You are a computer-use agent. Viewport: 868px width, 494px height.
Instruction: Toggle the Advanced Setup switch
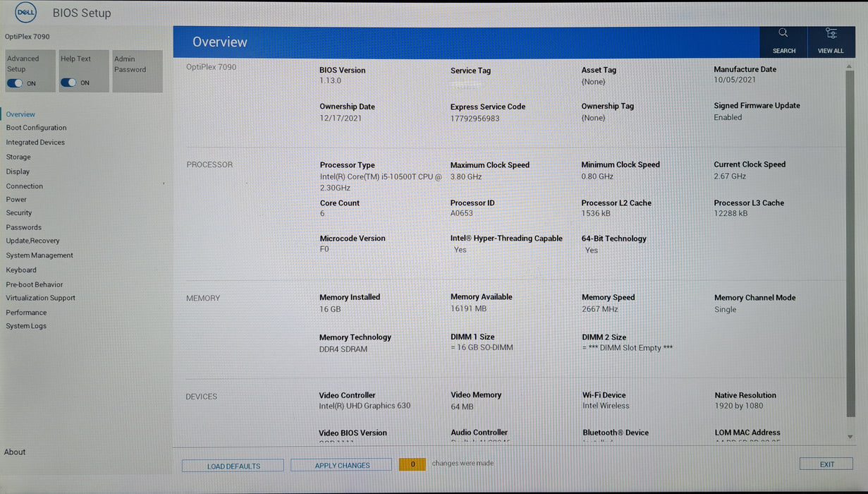click(15, 83)
